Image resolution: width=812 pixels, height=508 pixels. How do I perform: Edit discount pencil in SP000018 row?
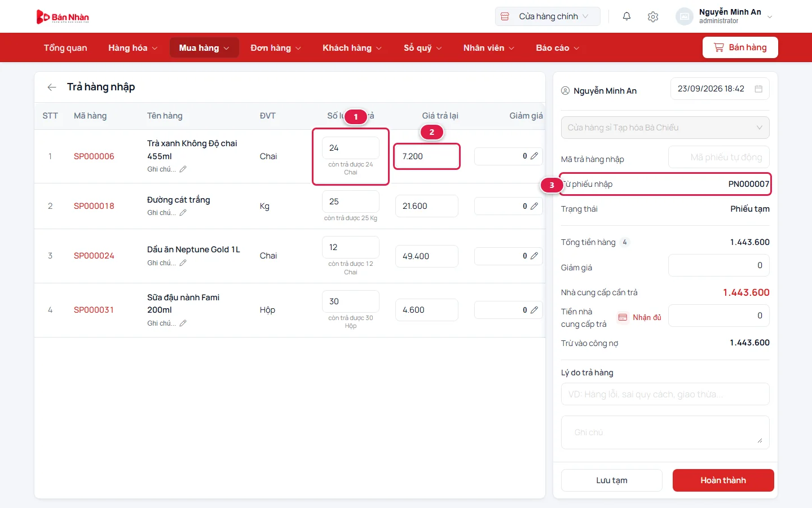point(534,206)
